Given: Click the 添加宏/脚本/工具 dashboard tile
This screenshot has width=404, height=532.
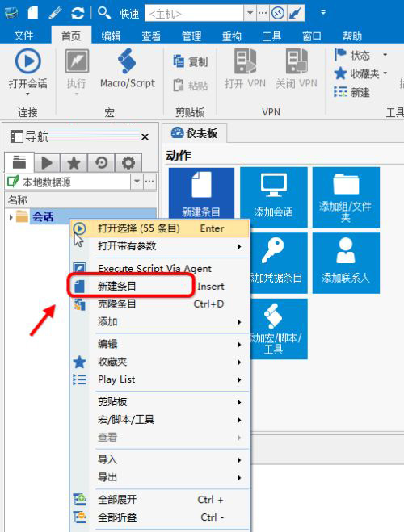Looking at the screenshot, I should [x=279, y=329].
